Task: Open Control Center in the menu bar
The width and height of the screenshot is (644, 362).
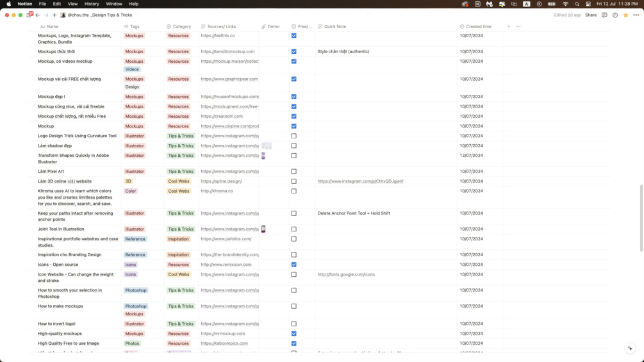Action: (588, 4)
